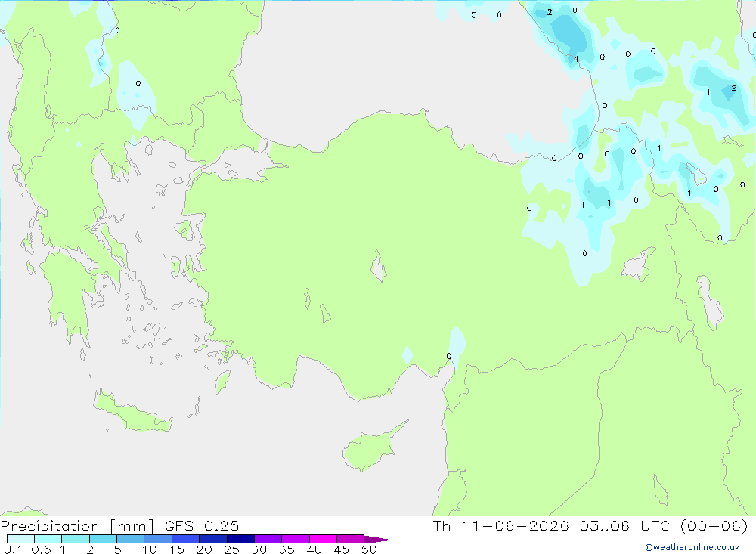Click the 5–10 mm legend swatch
The image size is (756, 554).
[x=130, y=539]
